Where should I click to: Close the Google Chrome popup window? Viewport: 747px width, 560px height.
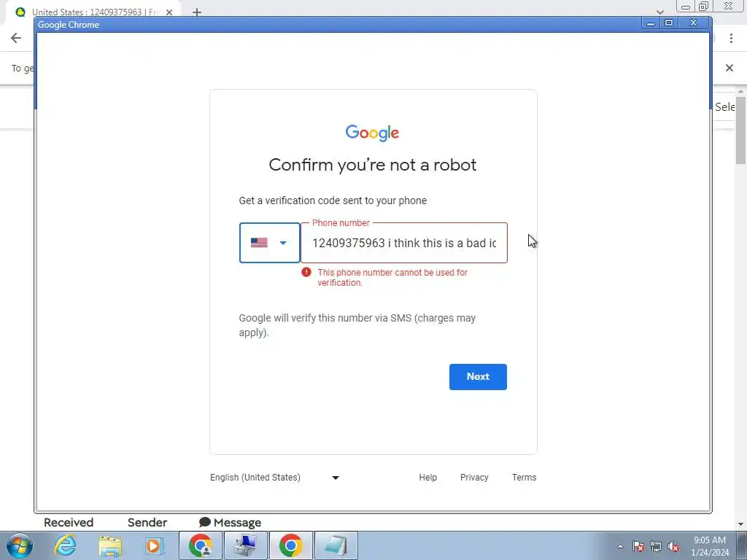[694, 23]
